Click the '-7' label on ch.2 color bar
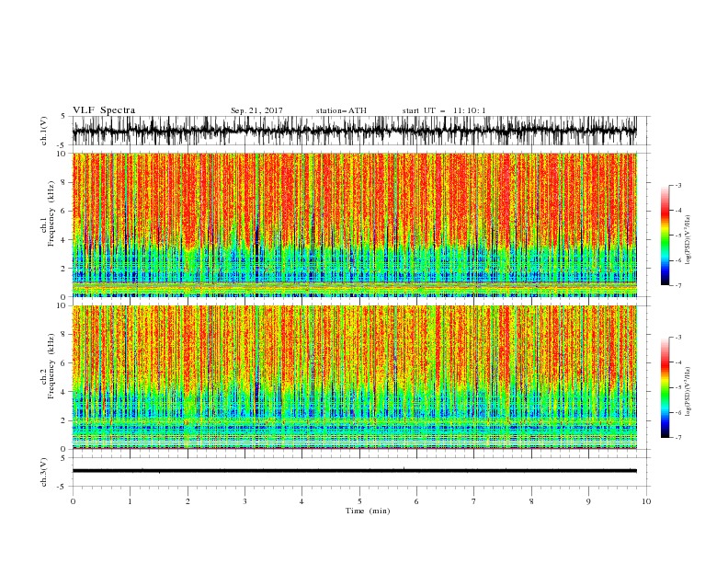Image resolution: width=728 pixels, height=563 pixels. pyautogui.click(x=678, y=438)
